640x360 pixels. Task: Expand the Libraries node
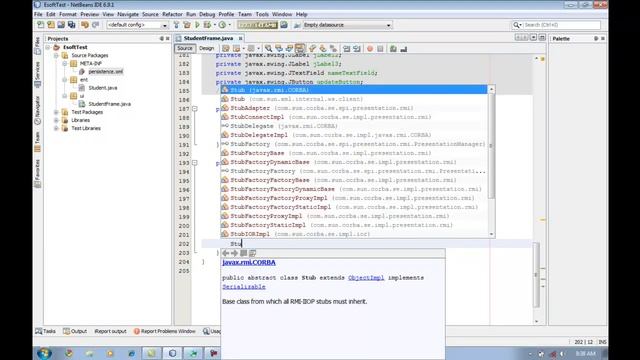(x=56, y=120)
